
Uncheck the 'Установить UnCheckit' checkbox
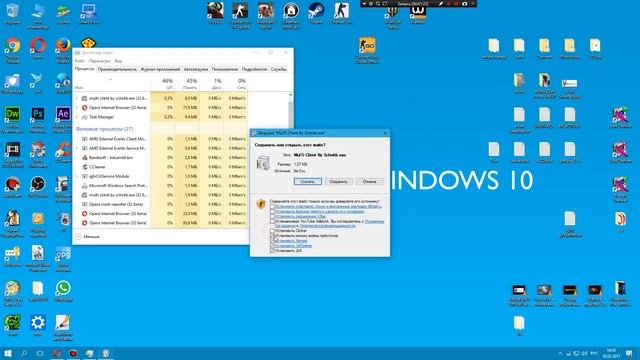pos(272,246)
